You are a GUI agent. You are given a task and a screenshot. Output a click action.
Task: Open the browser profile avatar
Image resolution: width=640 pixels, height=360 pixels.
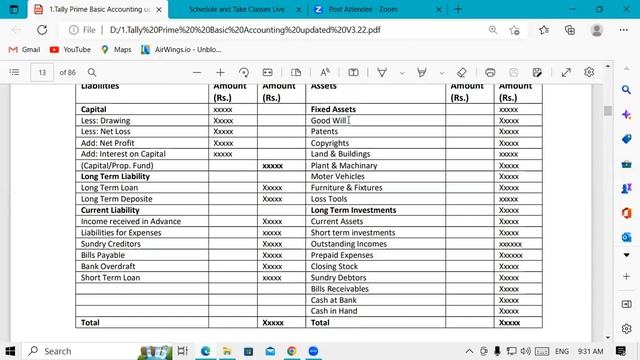[x=597, y=30]
